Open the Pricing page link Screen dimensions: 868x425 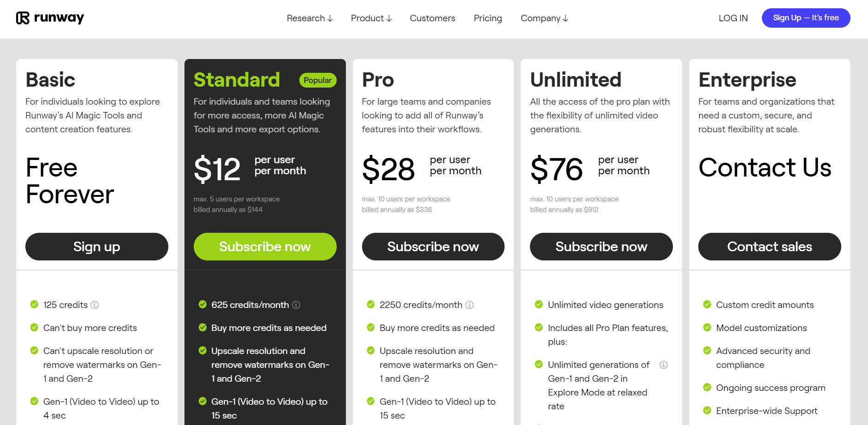(488, 18)
